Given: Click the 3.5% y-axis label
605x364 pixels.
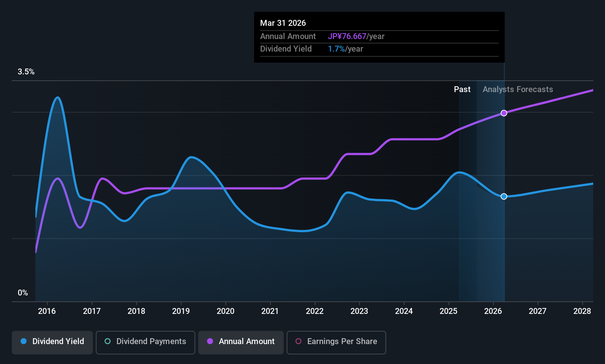Looking at the screenshot, I should click(x=26, y=72).
